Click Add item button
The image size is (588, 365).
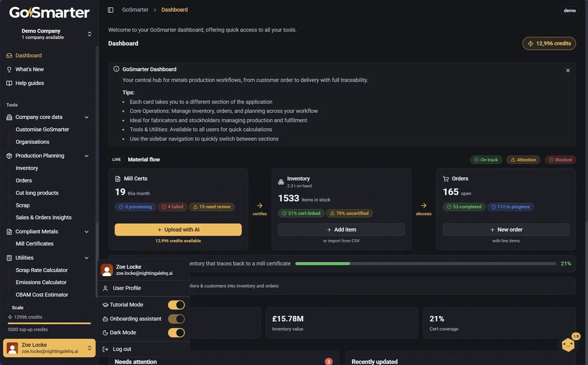click(341, 229)
